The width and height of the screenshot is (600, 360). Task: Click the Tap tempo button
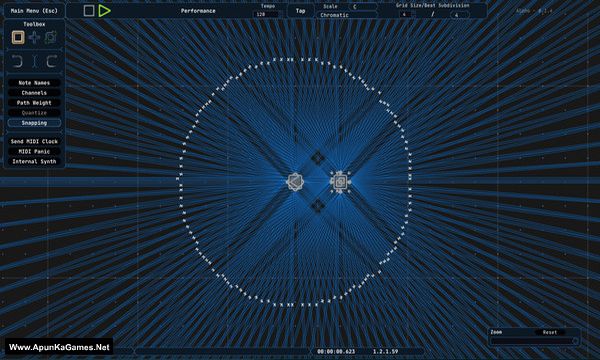point(300,11)
